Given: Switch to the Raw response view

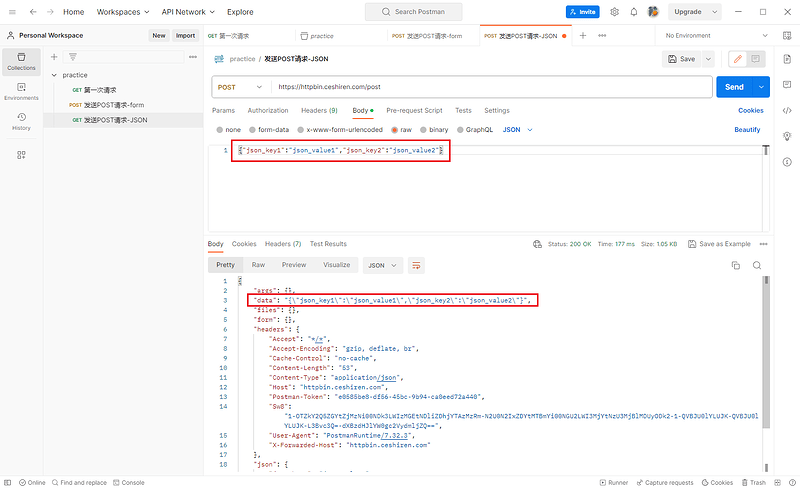Looking at the screenshot, I should [x=258, y=265].
